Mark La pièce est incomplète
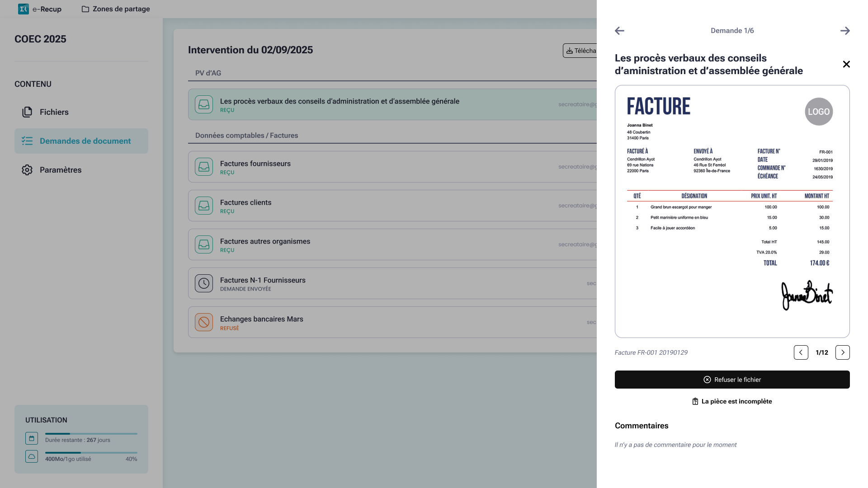The height and width of the screenshot is (488, 868). pyautogui.click(x=732, y=401)
